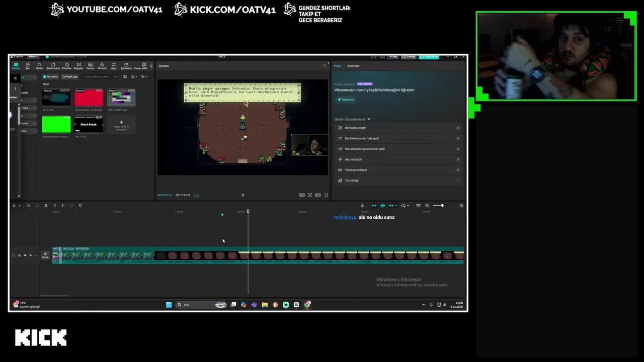Open the media filter dropdown
644x362 pixels.
click(x=143, y=77)
